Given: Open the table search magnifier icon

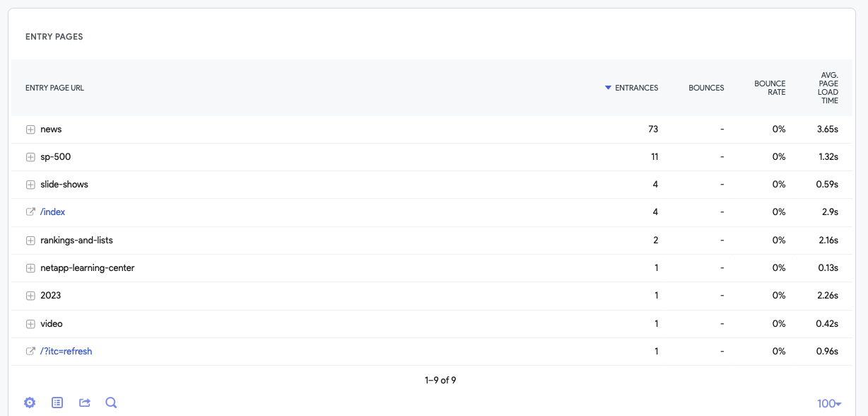Looking at the screenshot, I should coord(111,403).
